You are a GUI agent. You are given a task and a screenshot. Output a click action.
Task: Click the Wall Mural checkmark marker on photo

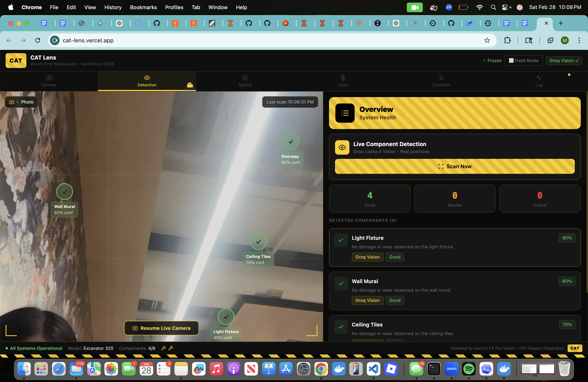(64, 191)
